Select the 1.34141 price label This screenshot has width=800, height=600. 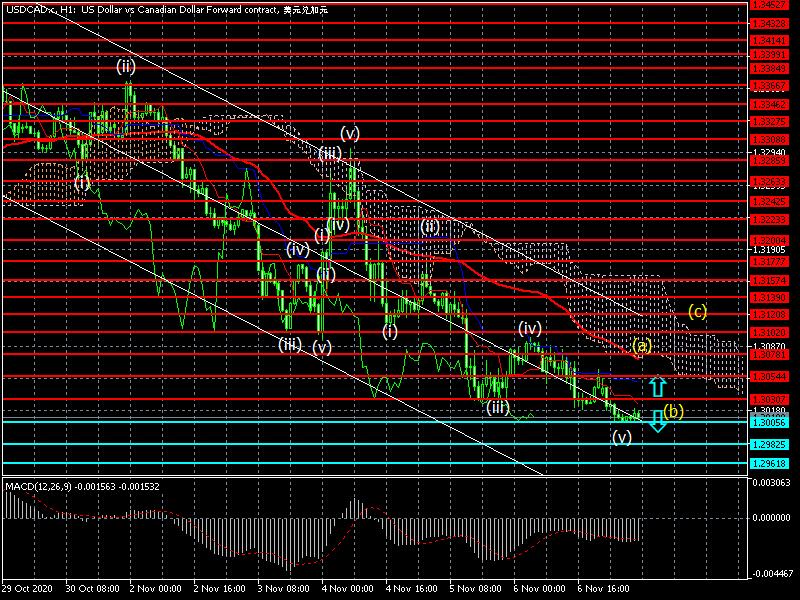[x=769, y=40]
